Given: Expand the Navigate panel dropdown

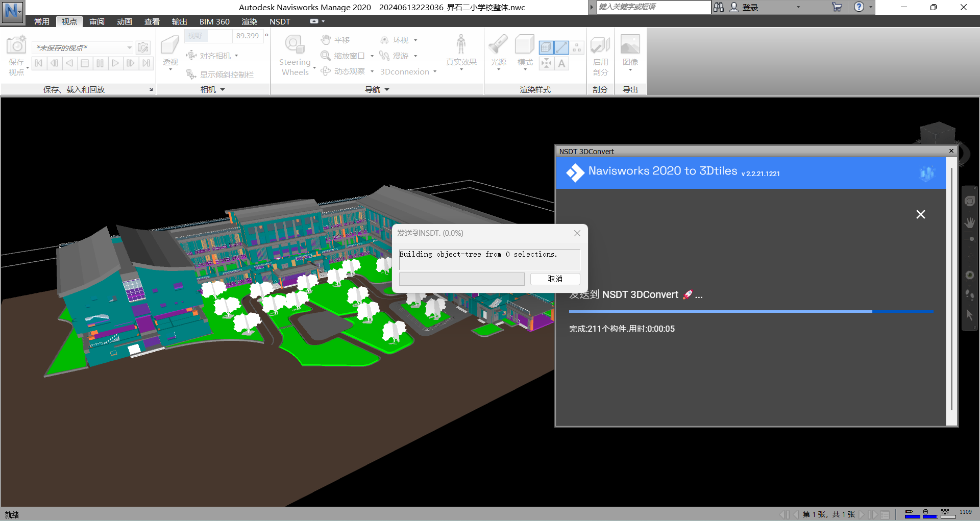Looking at the screenshot, I should 387,90.
